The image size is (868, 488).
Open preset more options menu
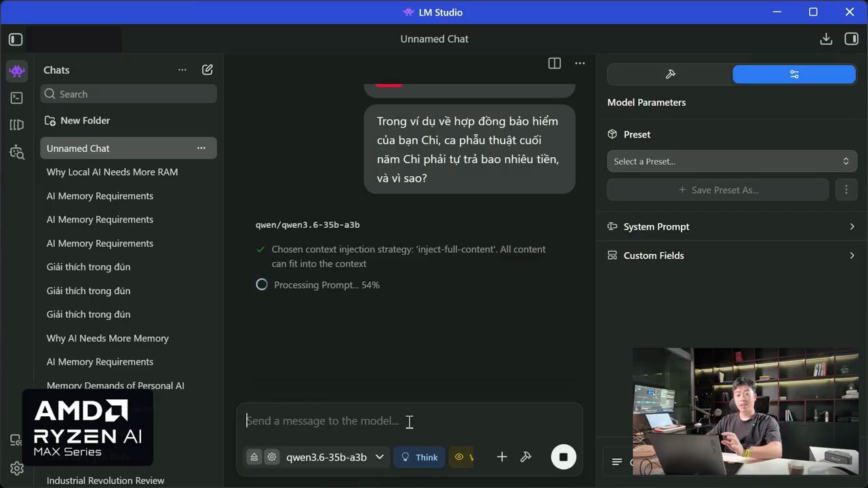point(846,190)
